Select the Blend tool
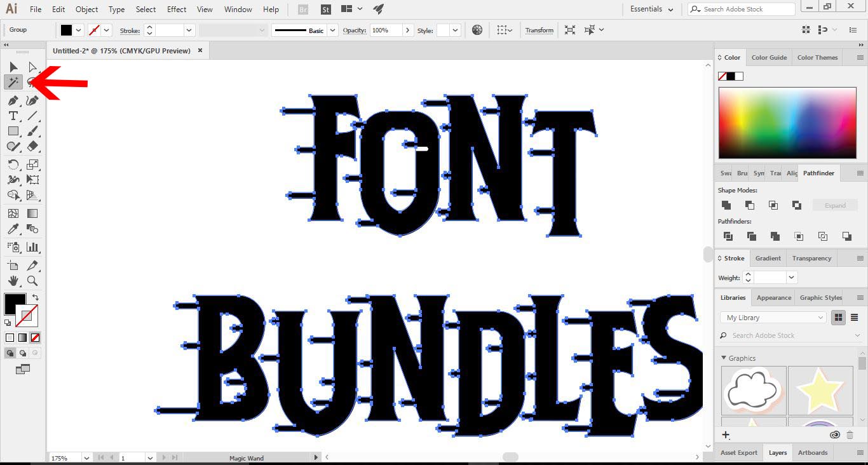This screenshot has width=868, height=465. [x=32, y=229]
